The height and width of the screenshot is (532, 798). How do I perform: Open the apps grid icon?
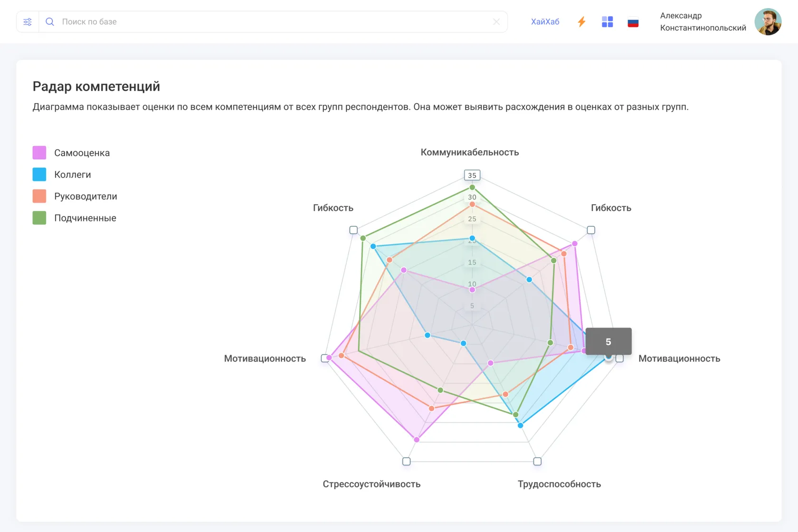point(607,22)
